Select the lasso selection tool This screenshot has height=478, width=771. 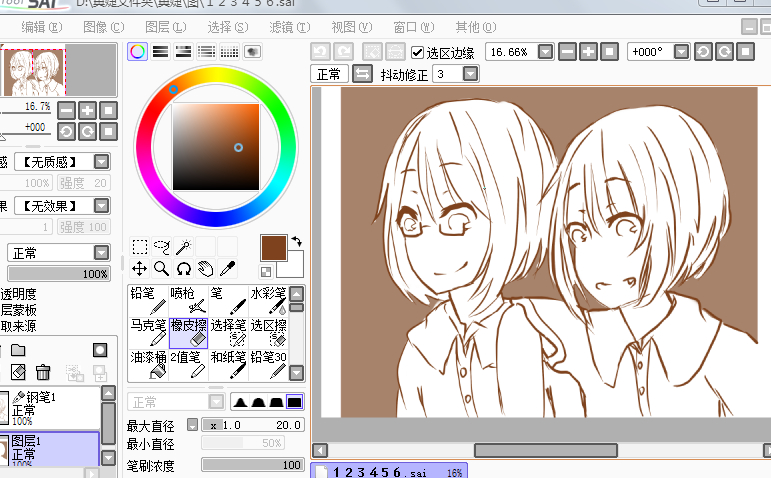162,246
